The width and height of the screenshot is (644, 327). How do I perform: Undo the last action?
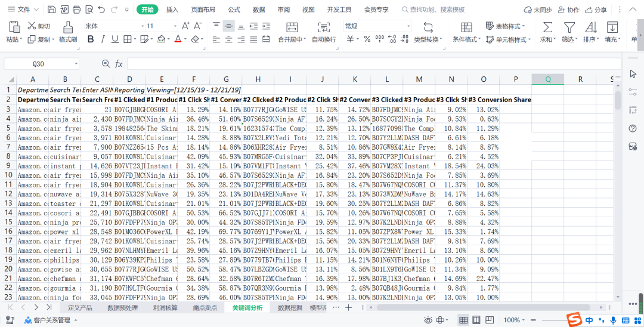101,10
